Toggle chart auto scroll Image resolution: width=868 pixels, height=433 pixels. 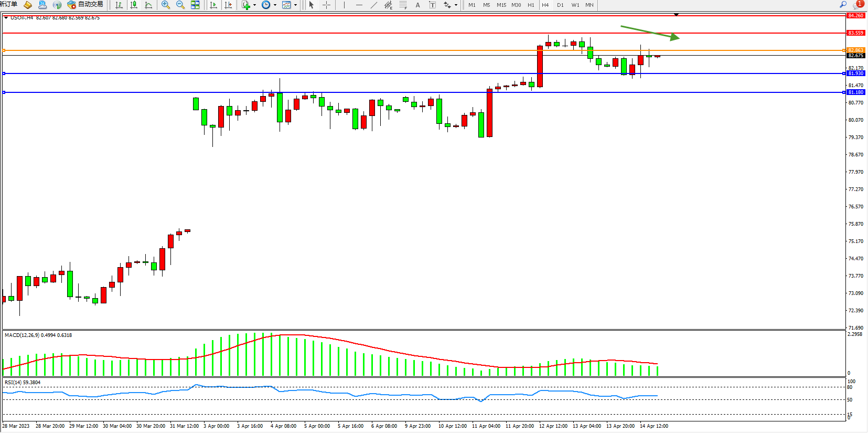(x=213, y=5)
